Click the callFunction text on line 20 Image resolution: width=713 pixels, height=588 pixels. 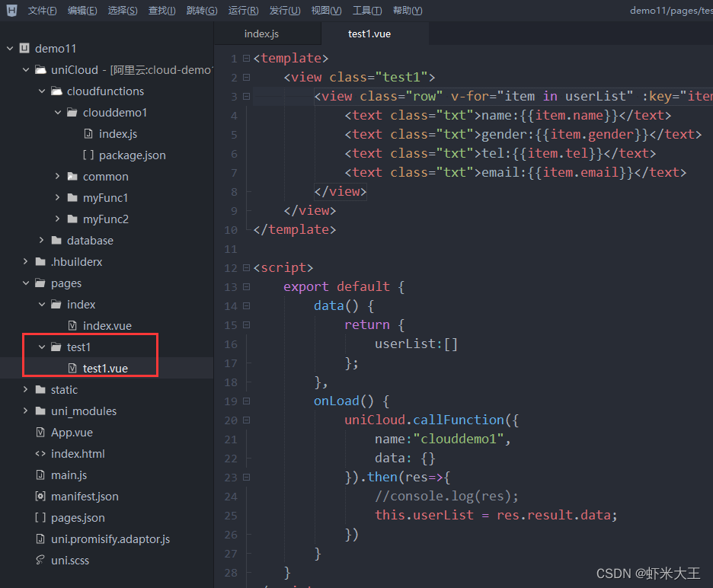pyautogui.click(x=459, y=420)
